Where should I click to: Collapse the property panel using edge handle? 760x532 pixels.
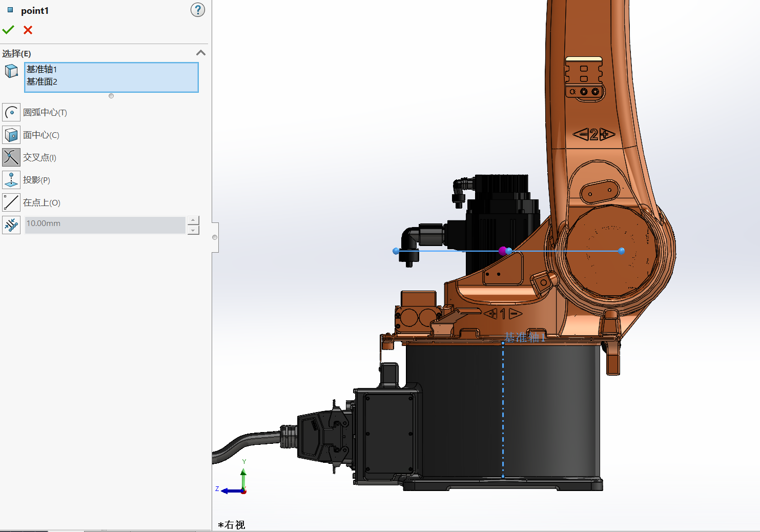[215, 237]
